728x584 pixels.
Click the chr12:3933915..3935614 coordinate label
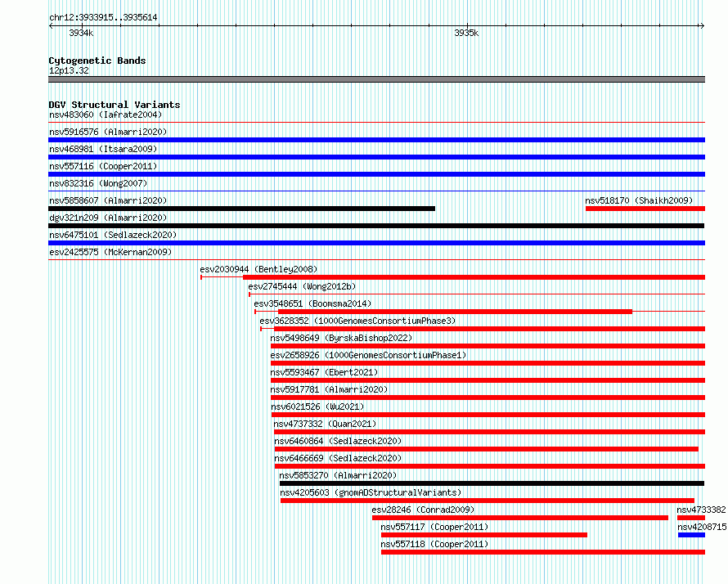click(x=103, y=17)
